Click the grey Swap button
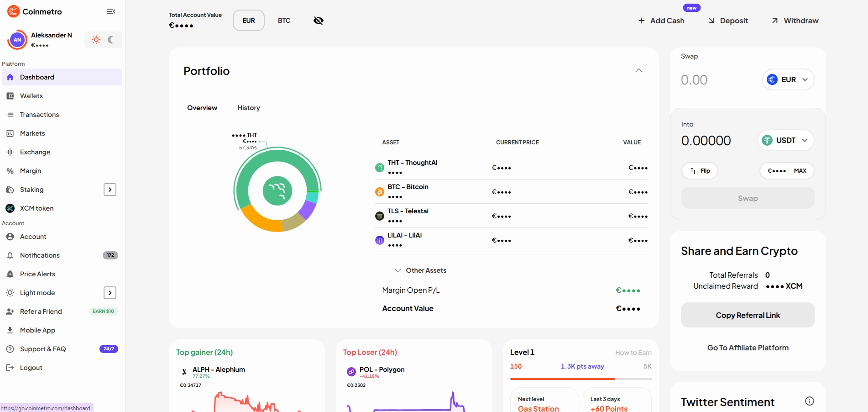868x412 pixels. pos(748,198)
